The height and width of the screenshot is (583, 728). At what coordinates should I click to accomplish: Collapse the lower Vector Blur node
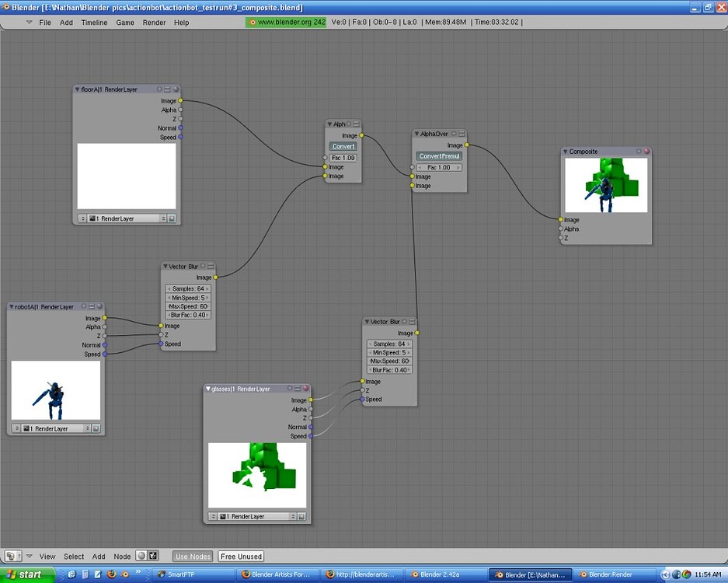(x=366, y=322)
